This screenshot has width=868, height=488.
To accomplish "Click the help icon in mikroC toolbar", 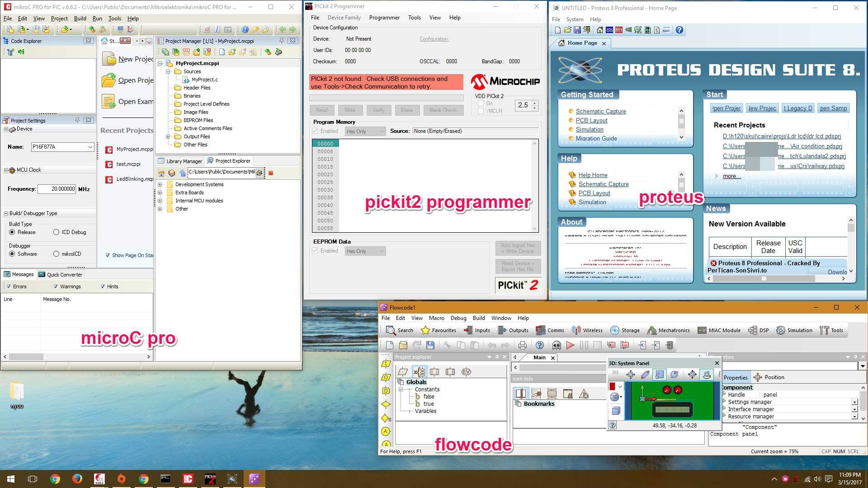I will tap(245, 29).
